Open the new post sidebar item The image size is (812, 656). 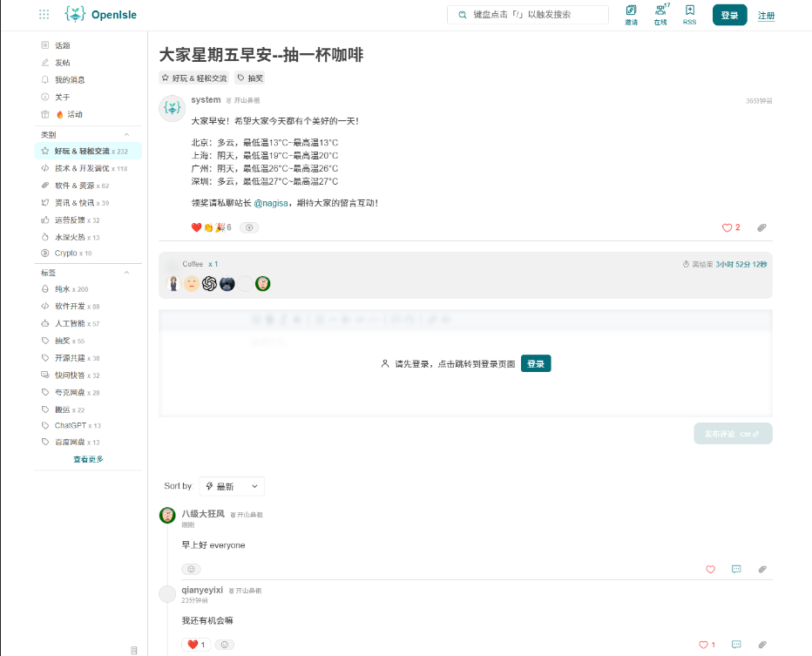(x=88, y=63)
